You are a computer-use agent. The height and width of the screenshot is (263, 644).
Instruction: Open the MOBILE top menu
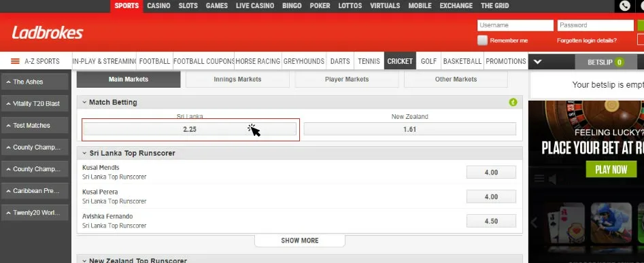tap(420, 5)
